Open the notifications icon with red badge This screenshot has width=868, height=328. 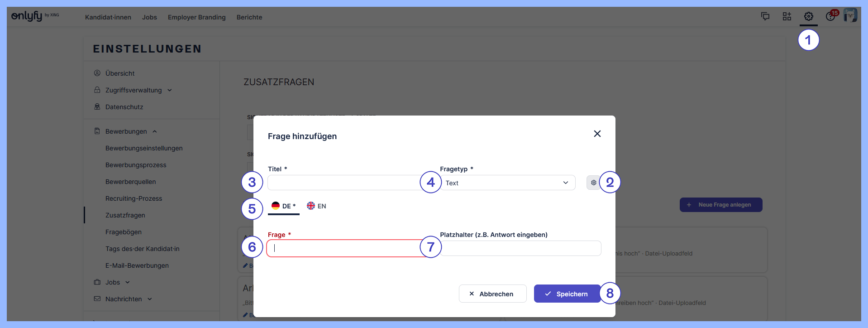830,16
